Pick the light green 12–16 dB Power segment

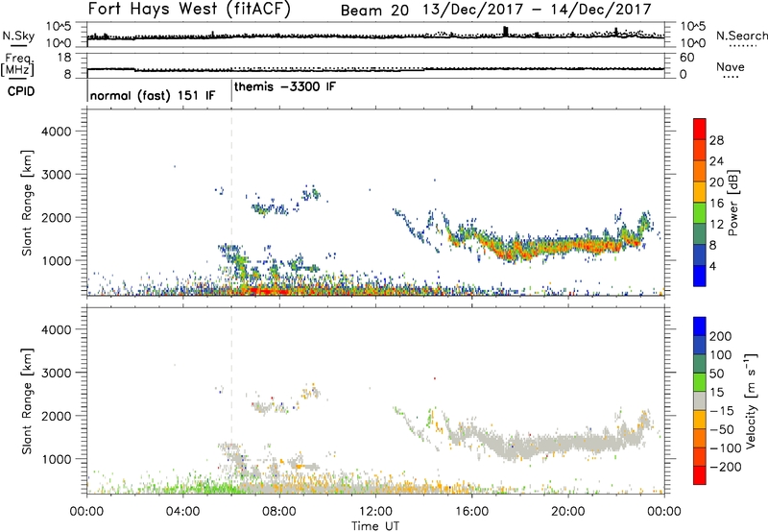pos(700,212)
